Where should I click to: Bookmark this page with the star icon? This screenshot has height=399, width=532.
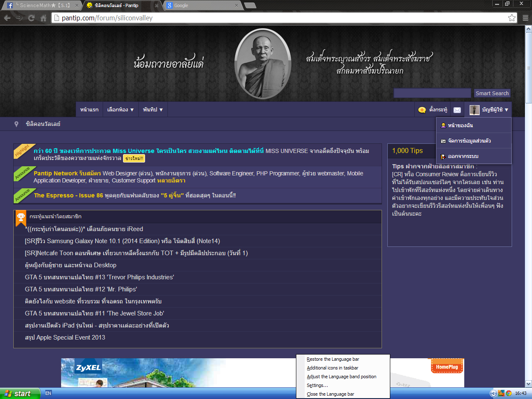pos(512,18)
